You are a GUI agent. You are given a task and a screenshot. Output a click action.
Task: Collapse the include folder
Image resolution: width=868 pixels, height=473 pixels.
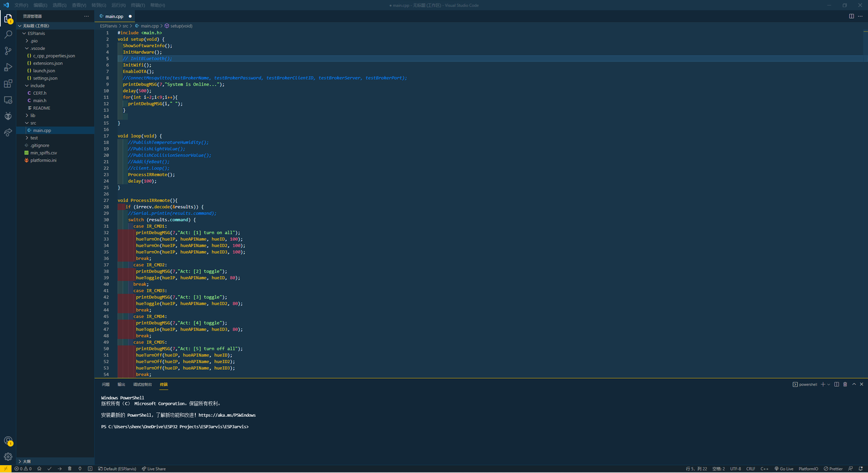point(55,86)
